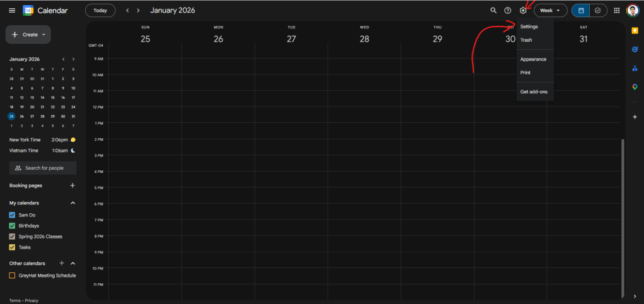Click the Settings gear icon
The image size is (644, 304).
pos(523,11)
